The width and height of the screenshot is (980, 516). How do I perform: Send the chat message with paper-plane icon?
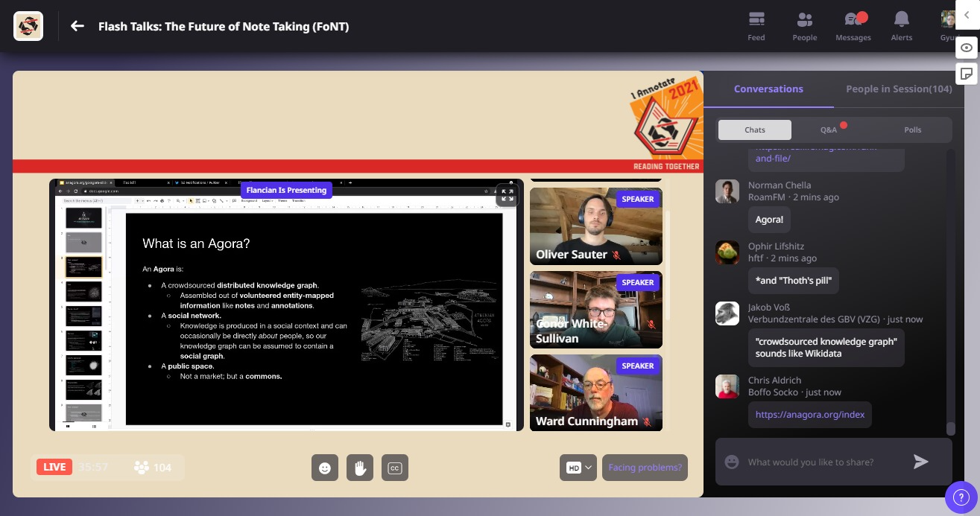[921, 462]
